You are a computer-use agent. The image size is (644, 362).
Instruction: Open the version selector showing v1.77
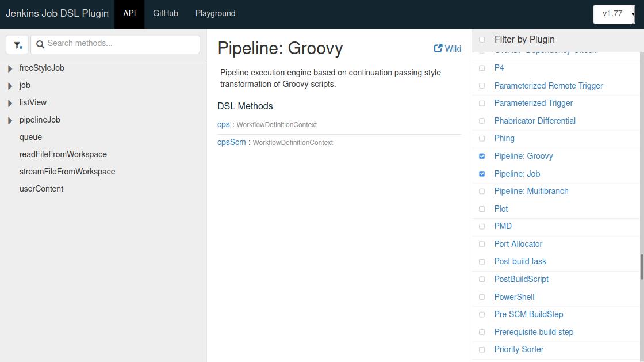614,13
